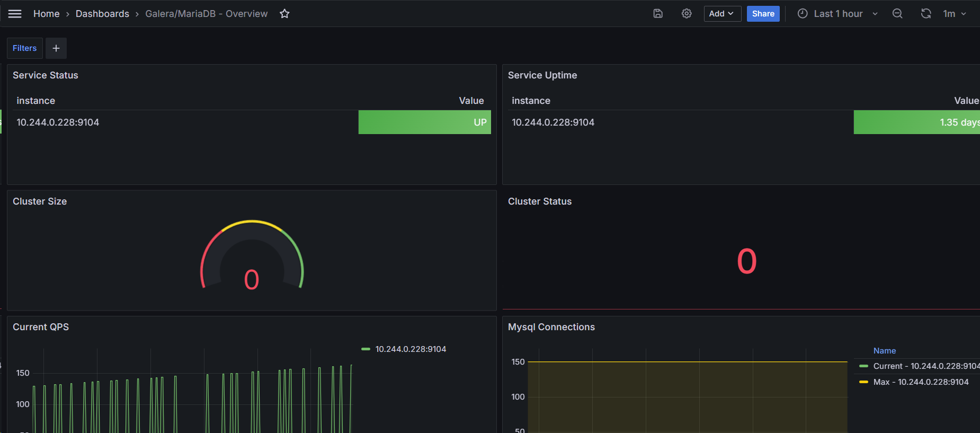Add a new filter with plus button
980x433 pixels.
(56, 48)
